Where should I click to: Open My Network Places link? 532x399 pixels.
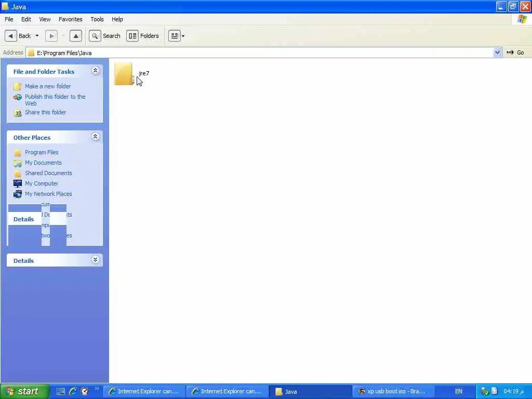pos(48,194)
